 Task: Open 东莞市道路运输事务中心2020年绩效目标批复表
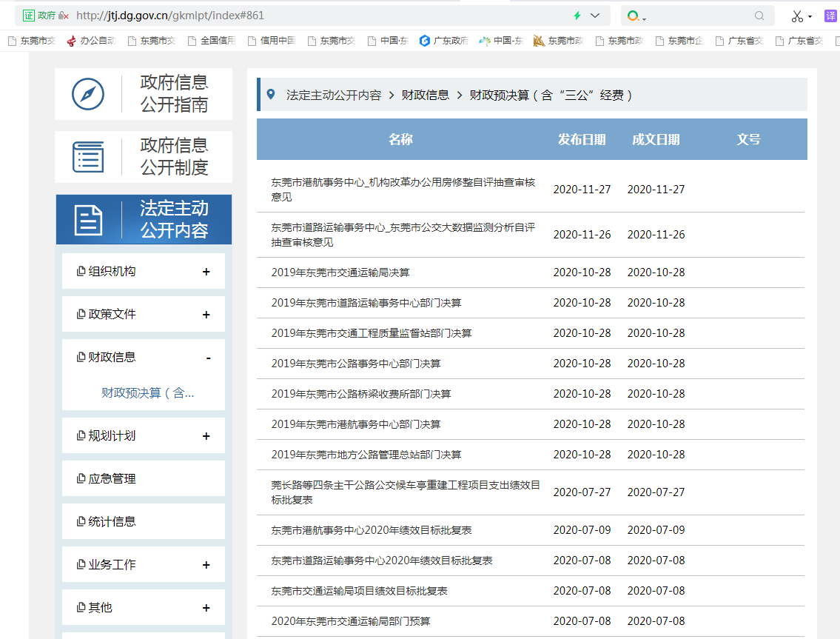point(381,561)
